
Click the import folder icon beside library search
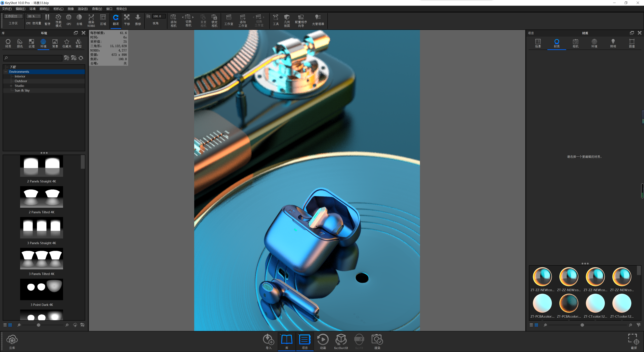click(x=74, y=58)
